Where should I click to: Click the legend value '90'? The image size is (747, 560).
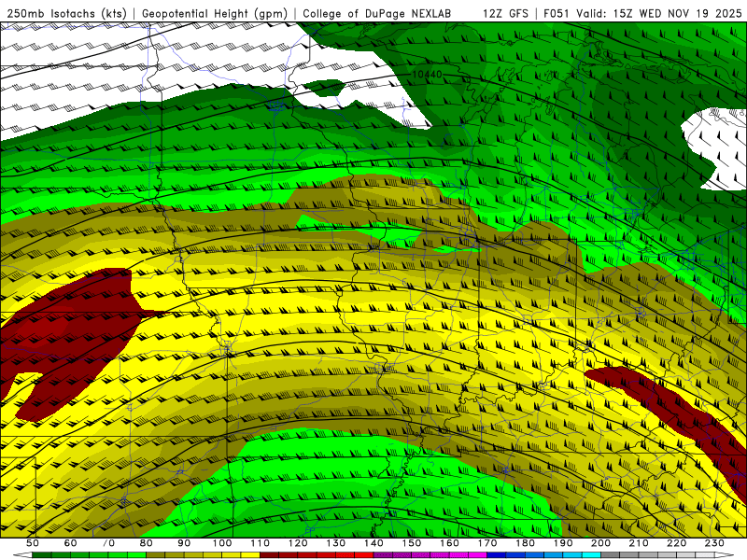184,543
